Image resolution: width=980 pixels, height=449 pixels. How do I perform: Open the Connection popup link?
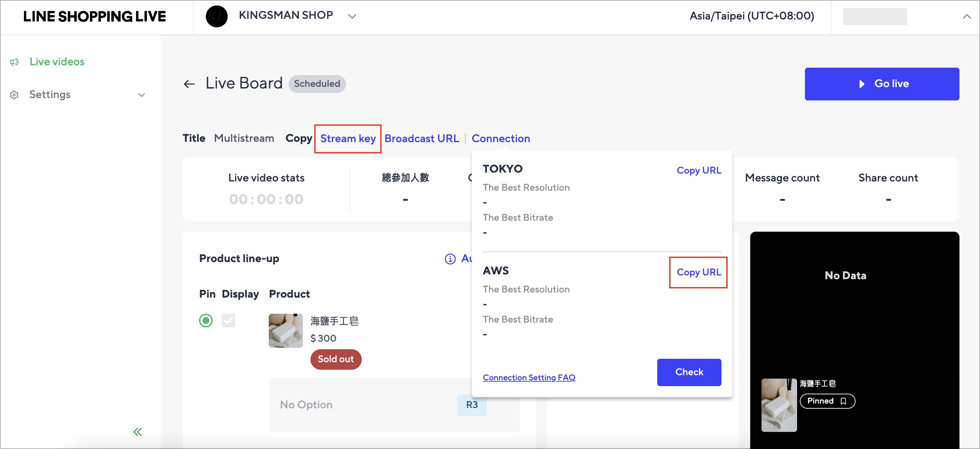click(x=501, y=139)
